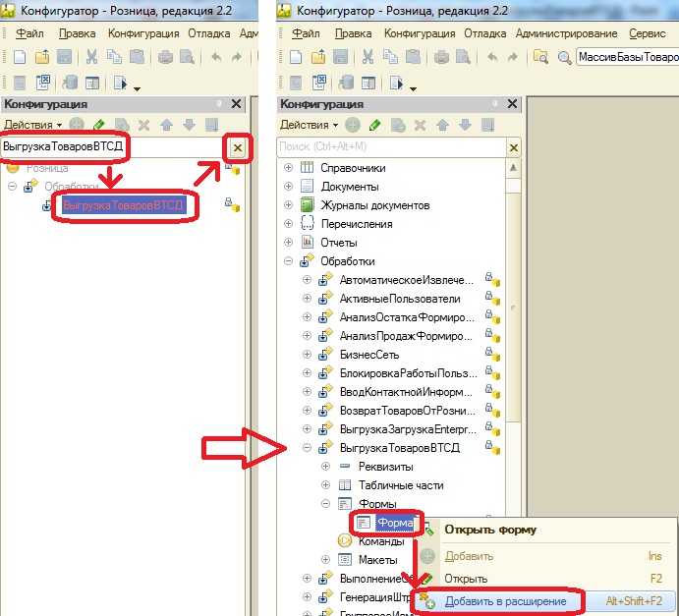This screenshot has width=679, height=616.
Task: Click Cut scissors icon in left Configurator window
Action: point(91,57)
